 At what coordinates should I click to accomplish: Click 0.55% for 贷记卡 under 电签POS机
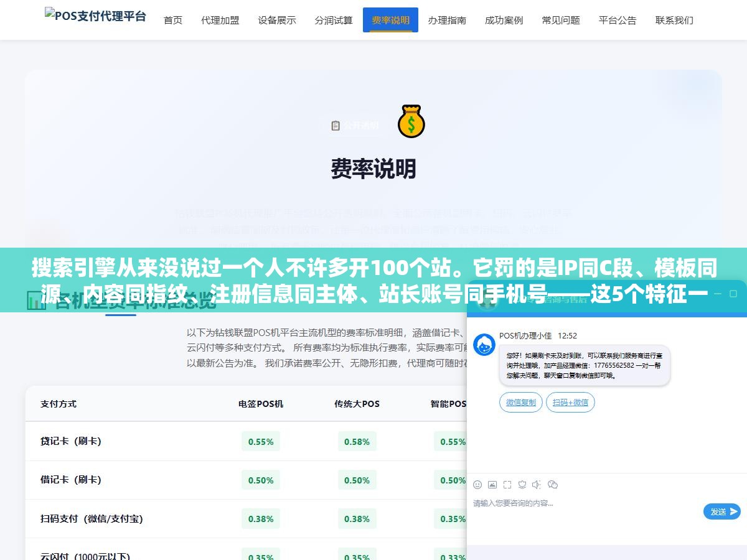click(x=261, y=441)
